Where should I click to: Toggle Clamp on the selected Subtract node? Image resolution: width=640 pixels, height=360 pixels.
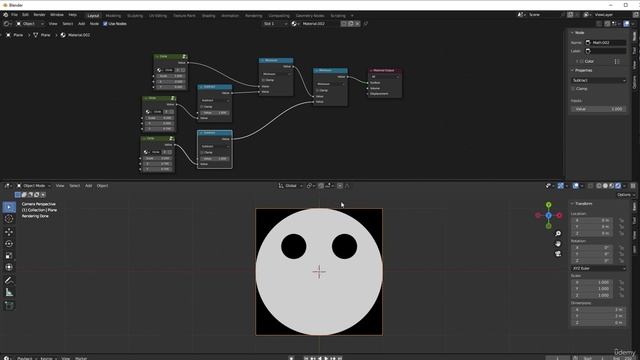click(202, 152)
